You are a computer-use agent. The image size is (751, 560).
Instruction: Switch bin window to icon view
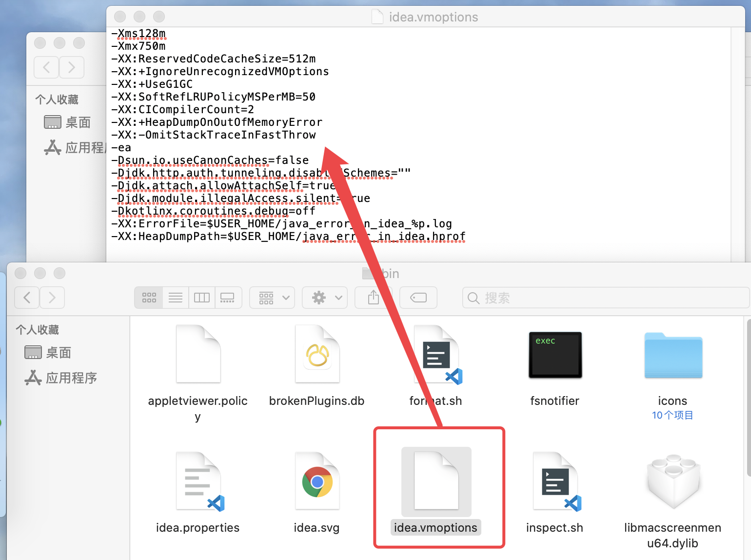(149, 298)
